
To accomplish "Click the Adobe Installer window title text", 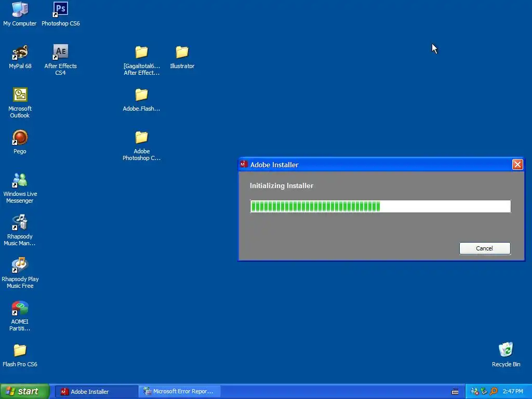I will [274, 165].
